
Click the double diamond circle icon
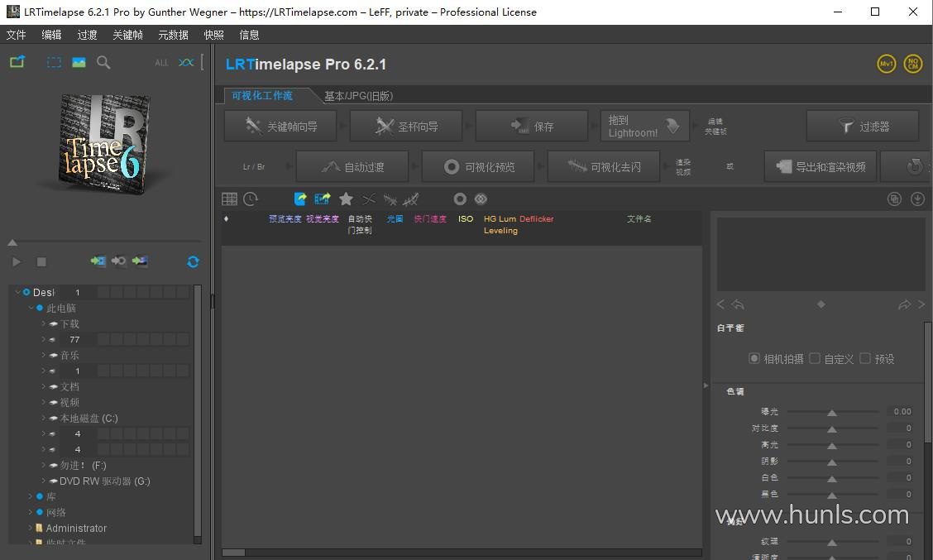tap(481, 199)
